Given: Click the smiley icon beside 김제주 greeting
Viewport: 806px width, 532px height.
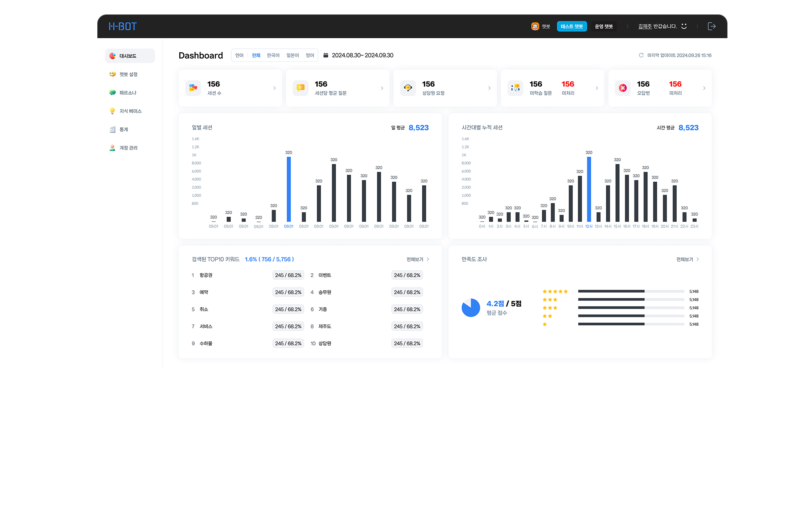Looking at the screenshot, I should [x=684, y=26].
